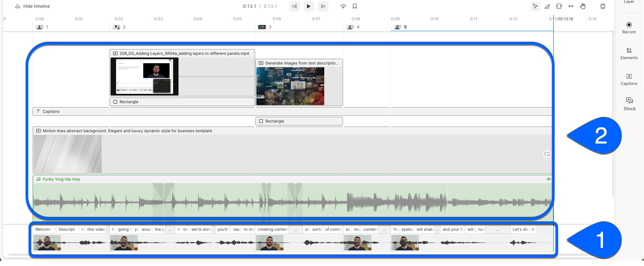This screenshot has width=644, height=266.
Task: Open the Stock media panel
Action: point(629,104)
